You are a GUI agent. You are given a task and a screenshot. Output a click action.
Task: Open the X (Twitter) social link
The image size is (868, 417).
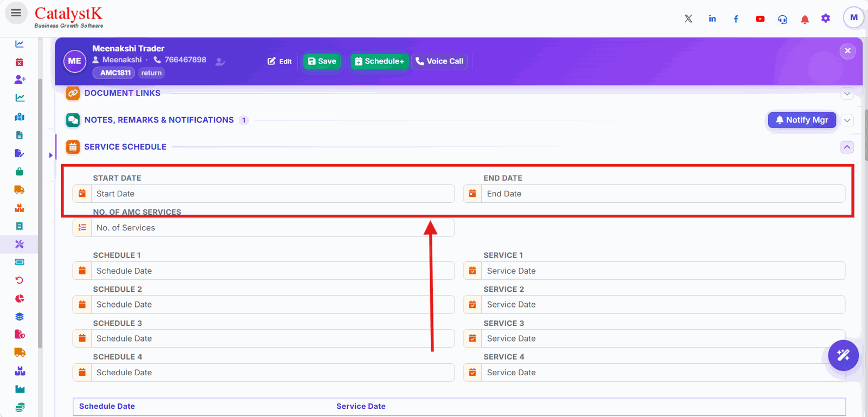[688, 18]
